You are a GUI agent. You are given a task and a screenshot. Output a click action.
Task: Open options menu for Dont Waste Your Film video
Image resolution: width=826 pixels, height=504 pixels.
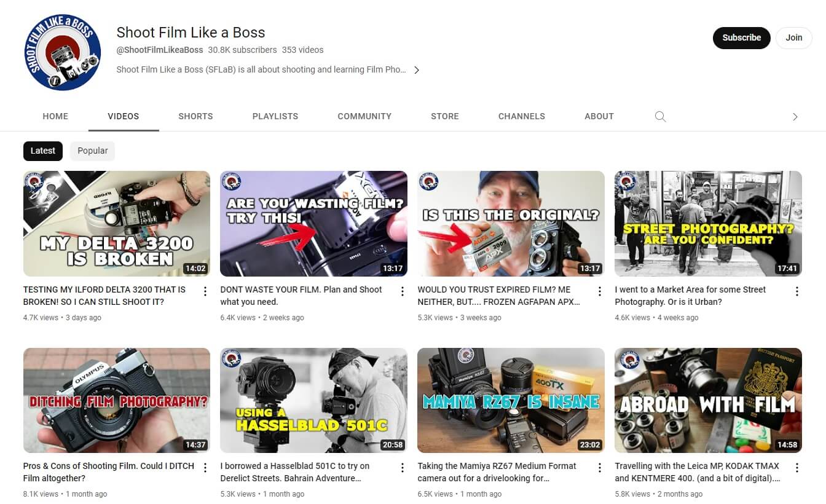point(403,291)
